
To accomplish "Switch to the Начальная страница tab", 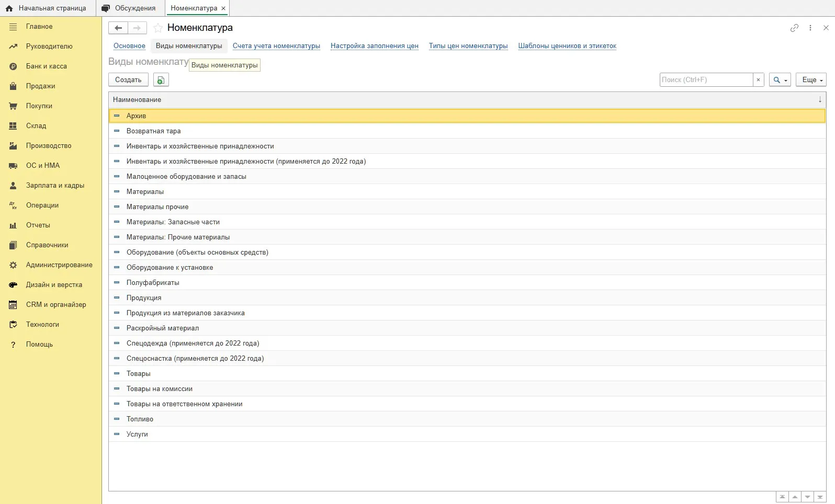I will pos(47,8).
